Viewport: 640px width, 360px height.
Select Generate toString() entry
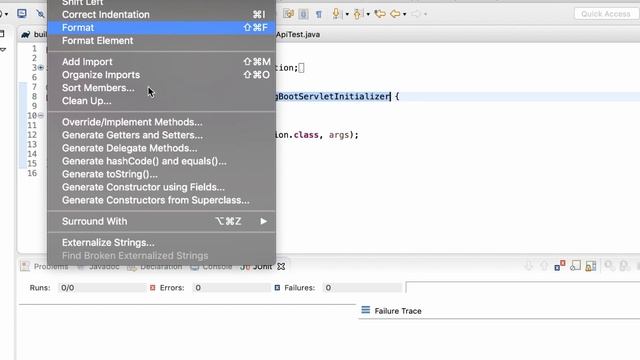pos(161,174)
